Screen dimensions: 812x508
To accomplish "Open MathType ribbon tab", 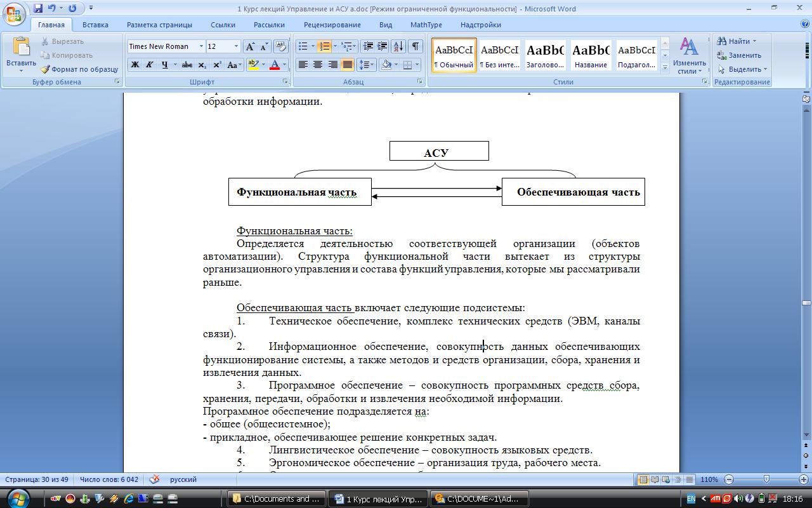I will (426, 25).
